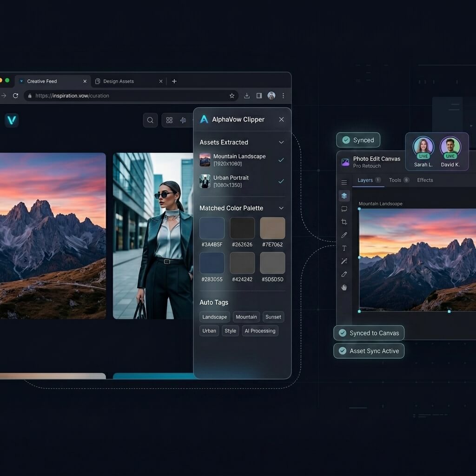The image size is (476, 476).
Task: Open the browser three-dot menu
Action: coord(283,96)
